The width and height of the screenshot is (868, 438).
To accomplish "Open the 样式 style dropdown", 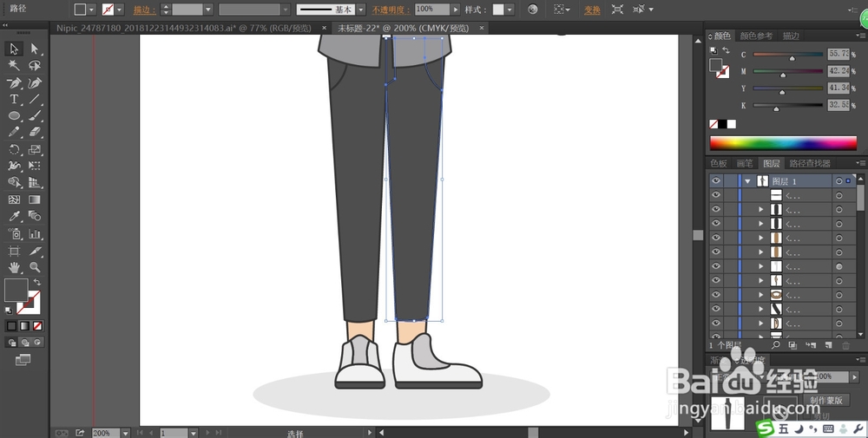I will click(x=510, y=10).
